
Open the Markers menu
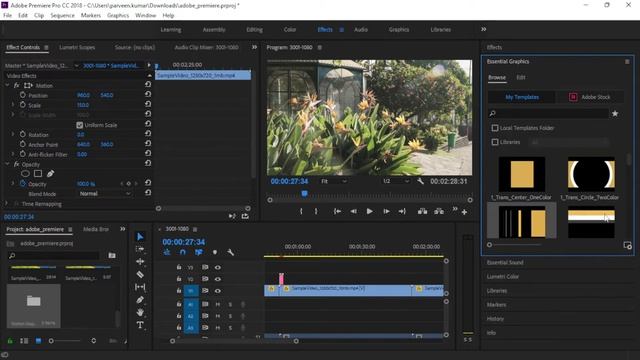[x=91, y=15]
